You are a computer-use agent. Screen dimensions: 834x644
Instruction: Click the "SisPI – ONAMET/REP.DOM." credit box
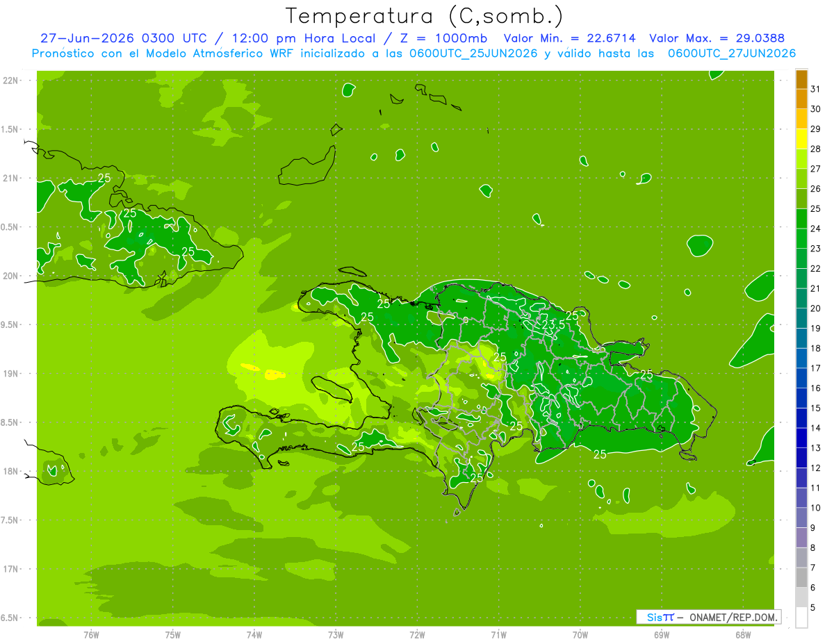tap(709, 617)
